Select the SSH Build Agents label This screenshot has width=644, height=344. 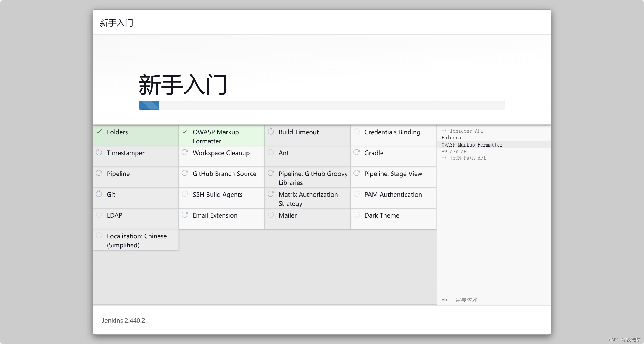(x=217, y=195)
